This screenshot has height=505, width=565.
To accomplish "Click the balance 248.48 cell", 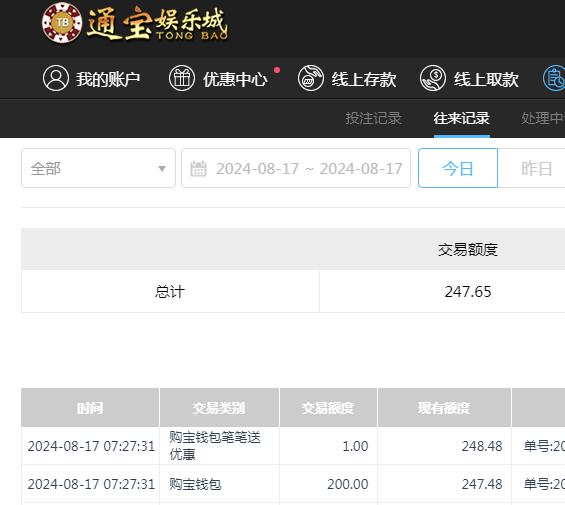I will click(x=444, y=446).
